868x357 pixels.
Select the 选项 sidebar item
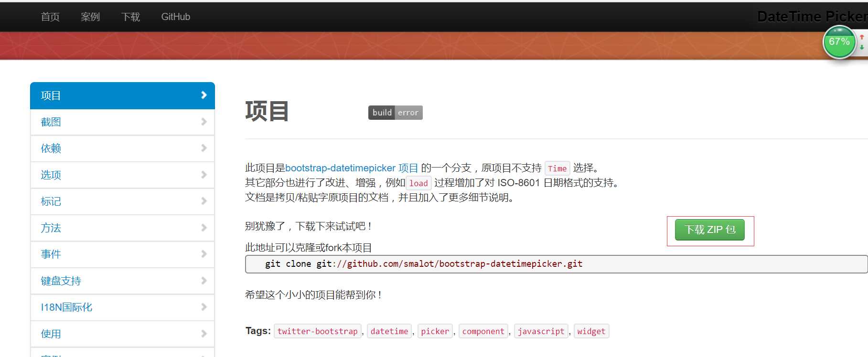(x=122, y=175)
